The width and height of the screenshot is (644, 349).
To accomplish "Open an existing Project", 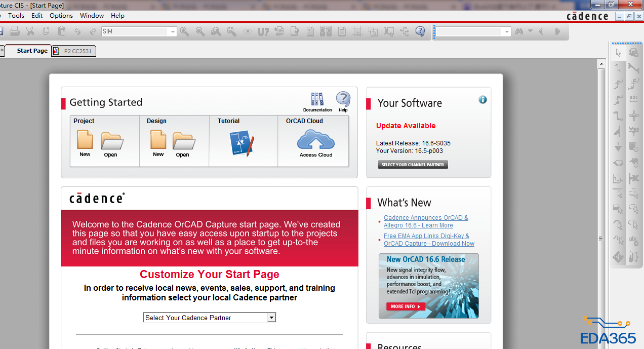I will click(111, 144).
